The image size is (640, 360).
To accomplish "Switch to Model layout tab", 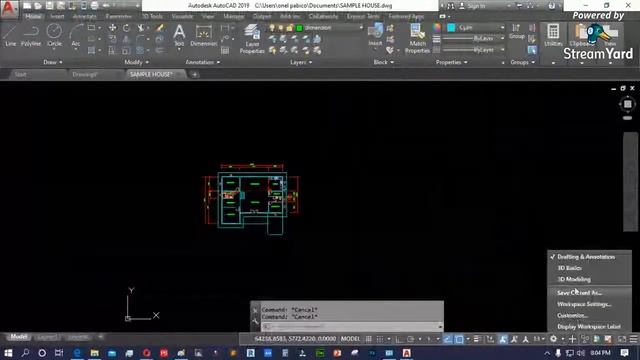I will click(18, 337).
